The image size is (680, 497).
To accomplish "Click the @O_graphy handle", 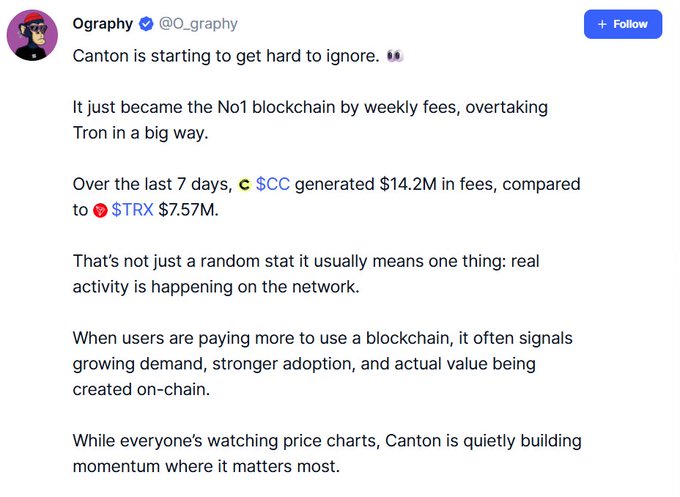I will [x=198, y=24].
